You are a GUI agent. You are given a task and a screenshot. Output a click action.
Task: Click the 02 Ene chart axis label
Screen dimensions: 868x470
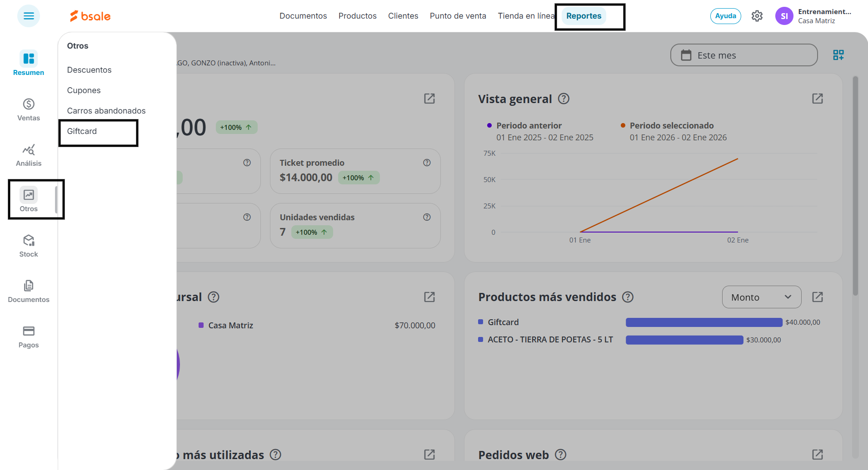738,240
